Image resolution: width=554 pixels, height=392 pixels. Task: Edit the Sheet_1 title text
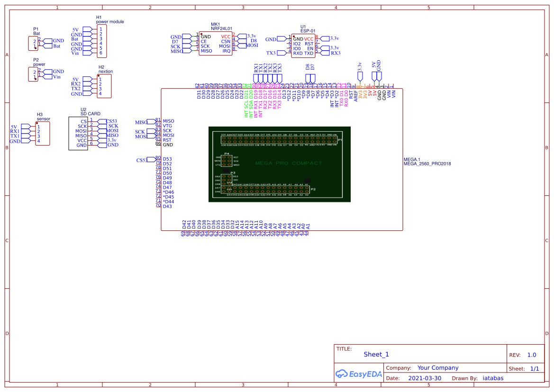coord(376,354)
